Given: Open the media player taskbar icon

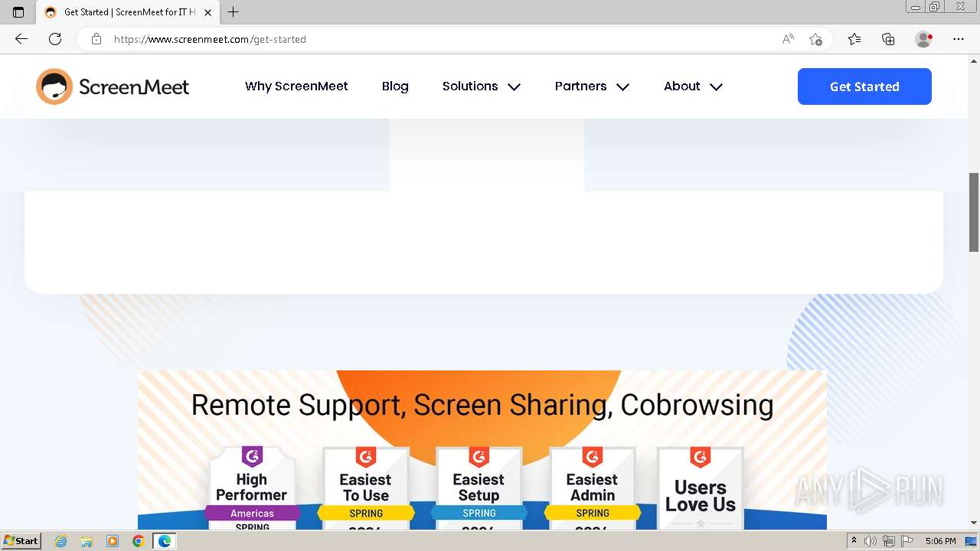Looking at the screenshot, I should point(113,541).
